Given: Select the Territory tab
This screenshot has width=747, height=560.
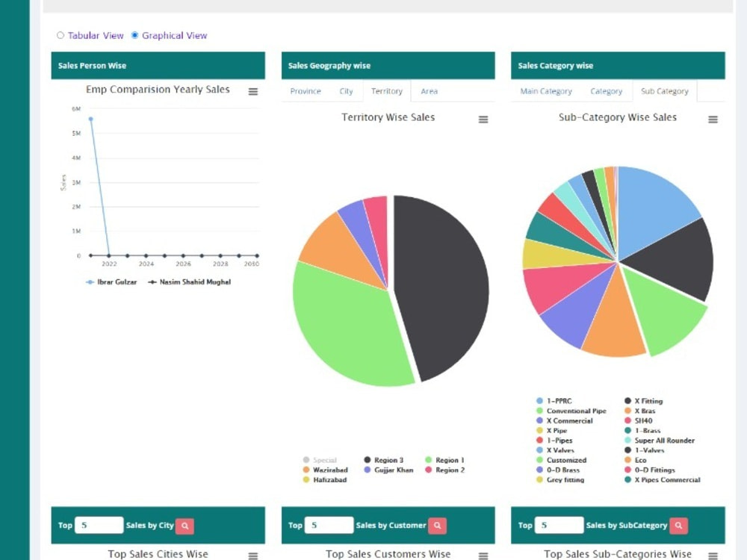Looking at the screenshot, I should 387,91.
